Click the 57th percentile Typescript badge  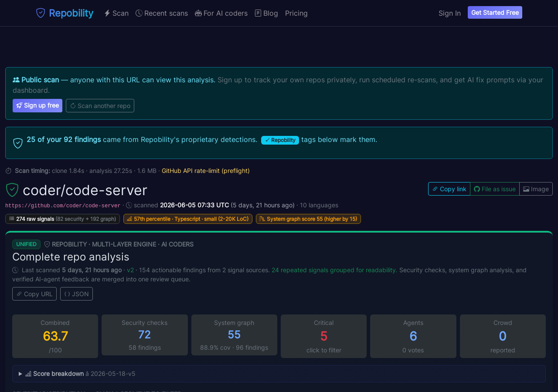[x=188, y=219]
